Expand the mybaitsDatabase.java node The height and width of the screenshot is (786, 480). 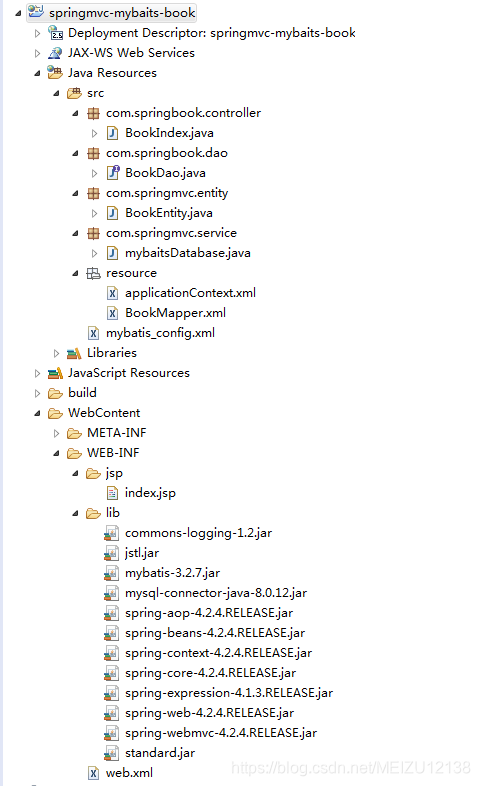(x=95, y=254)
